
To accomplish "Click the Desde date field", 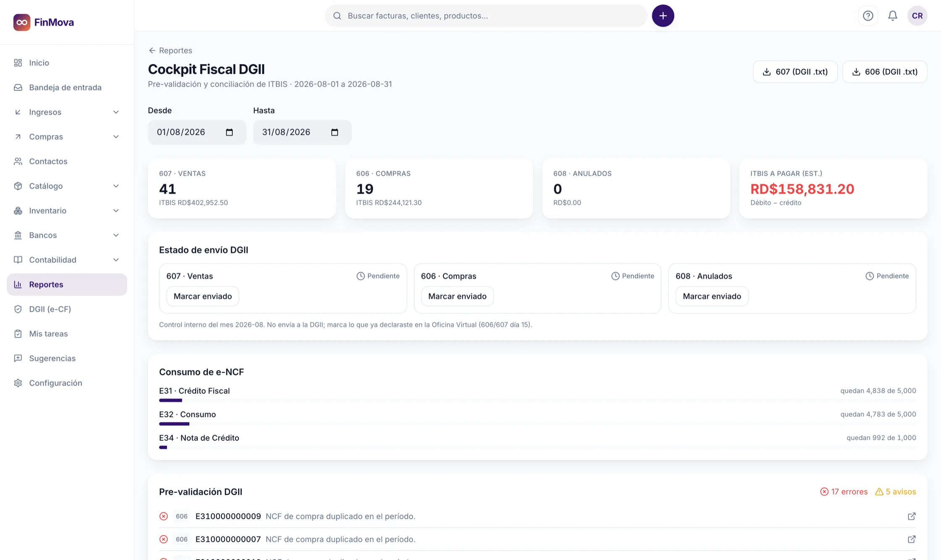I will (x=197, y=132).
